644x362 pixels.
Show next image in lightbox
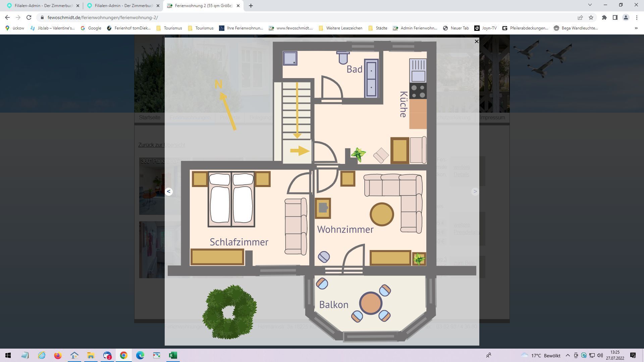pyautogui.click(x=475, y=191)
